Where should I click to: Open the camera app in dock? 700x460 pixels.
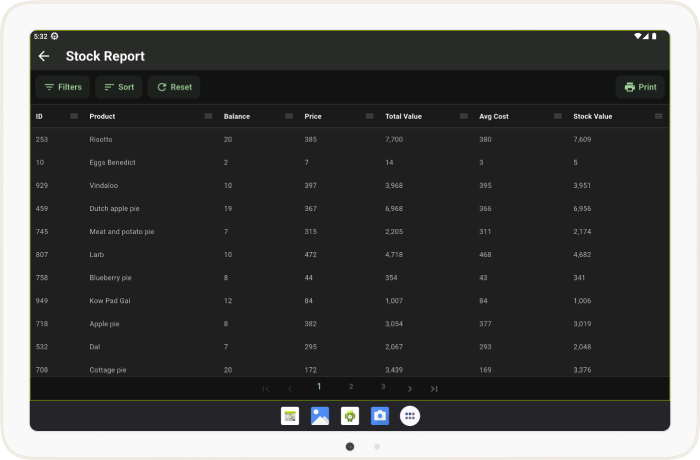pos(380,416)
